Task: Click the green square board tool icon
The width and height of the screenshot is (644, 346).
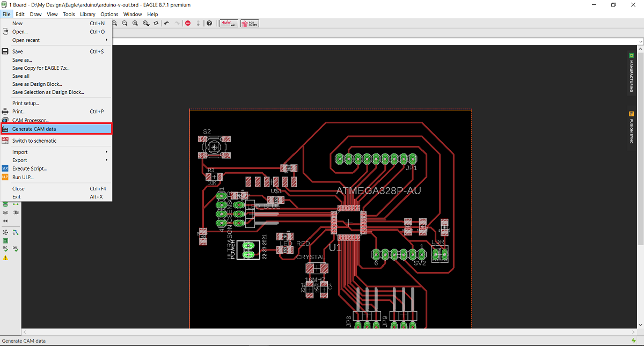Action: click(x=5, y=241)
